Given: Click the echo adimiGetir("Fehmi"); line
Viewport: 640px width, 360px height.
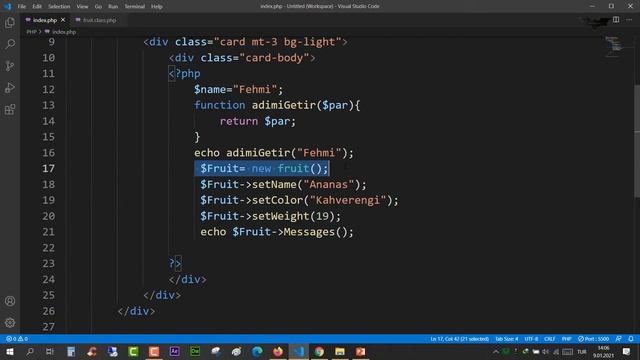Looking at the screenshot, I should (x=274, y=153).
